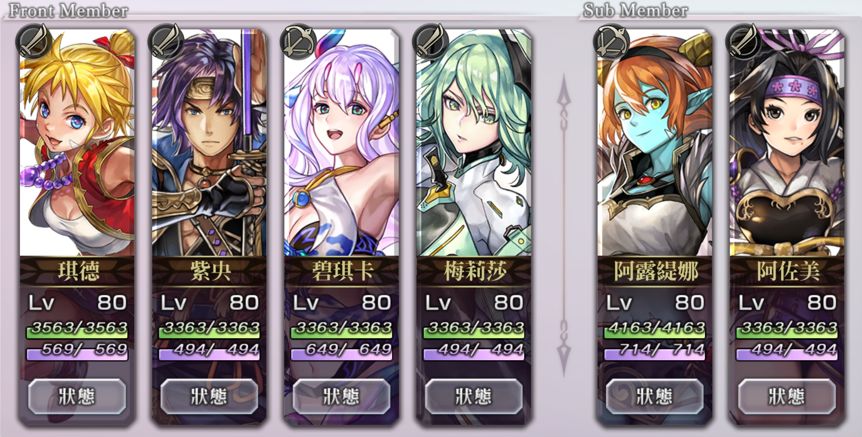Click 阿露緹娜's purple MP bar 714/714
This screenshot has width=862, height=437.
(x=655, y=352)
